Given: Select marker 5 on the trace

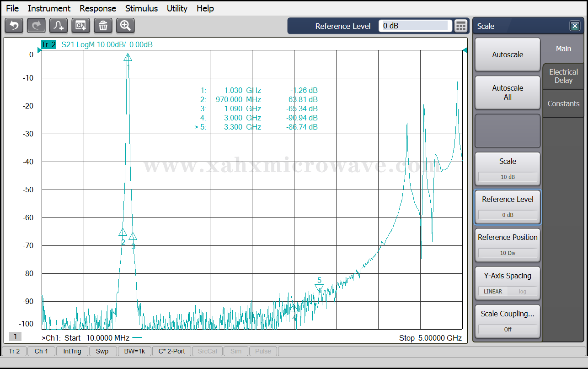Looking at the screenshot, I should click(x=319, y=288).
